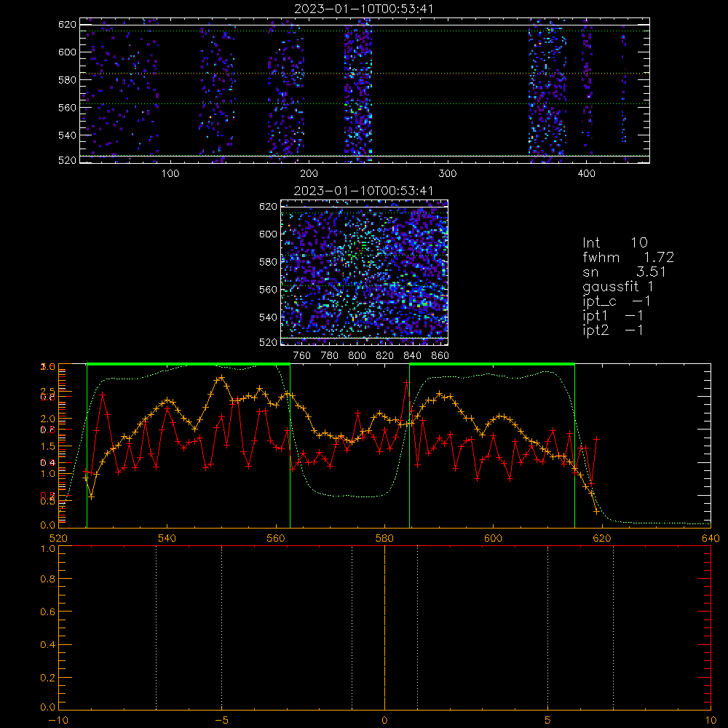The image size is (728, 728).
Task: Click the timestamp title above the small middle image
Action: [x=364, y=191]
